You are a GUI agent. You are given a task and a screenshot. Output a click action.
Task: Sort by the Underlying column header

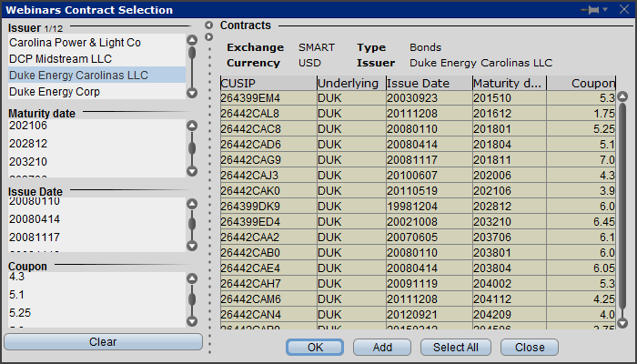tap(351, 84)
